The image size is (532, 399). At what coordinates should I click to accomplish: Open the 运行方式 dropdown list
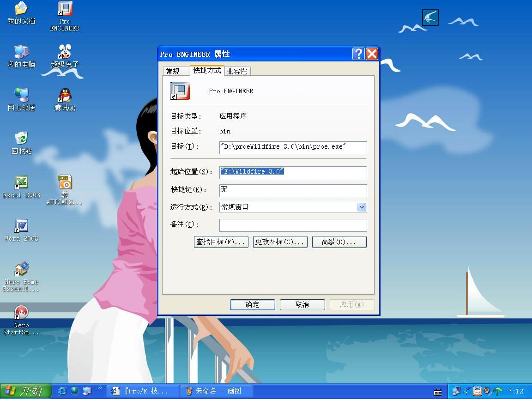(x=362, y=207)
